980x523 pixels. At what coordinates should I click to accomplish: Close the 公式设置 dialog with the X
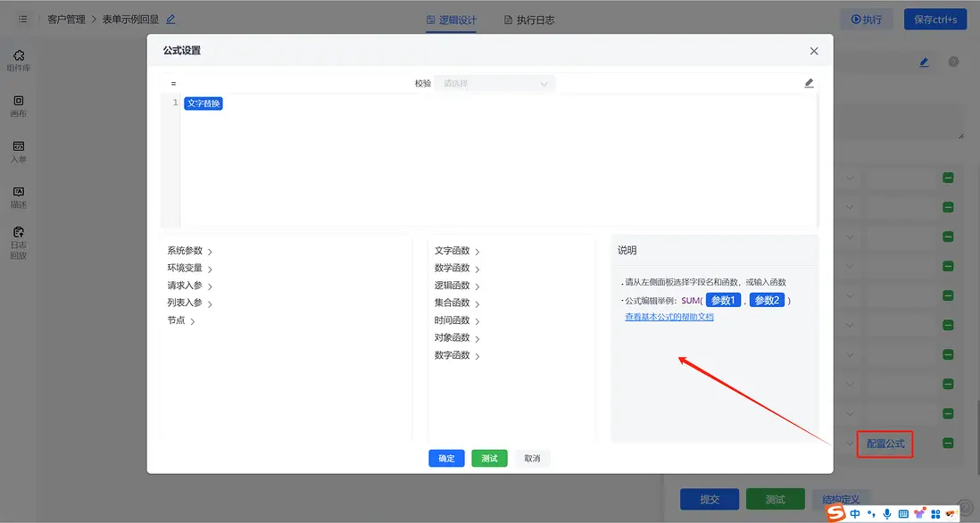click(x=814, y=51)
